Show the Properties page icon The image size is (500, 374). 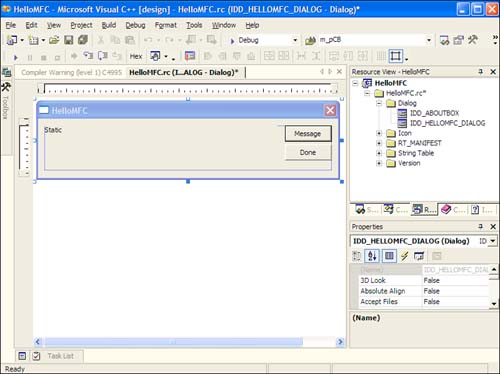[x=389, y=256]
